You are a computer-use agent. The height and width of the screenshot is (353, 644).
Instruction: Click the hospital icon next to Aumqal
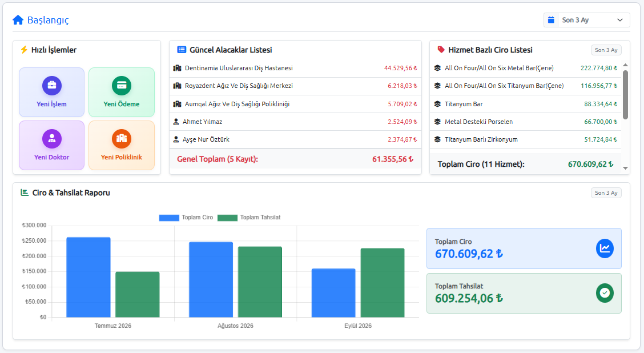[x=177, y=104]
